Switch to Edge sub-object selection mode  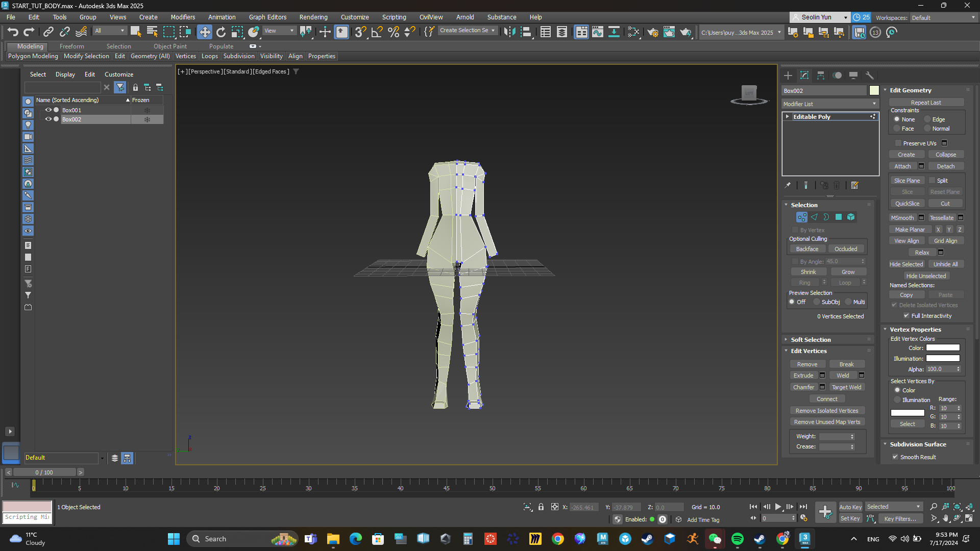point(814,217)
